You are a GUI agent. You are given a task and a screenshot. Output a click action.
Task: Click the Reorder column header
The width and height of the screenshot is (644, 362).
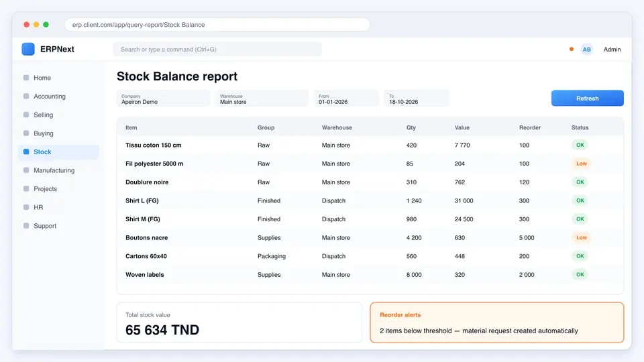pos(530,127)
